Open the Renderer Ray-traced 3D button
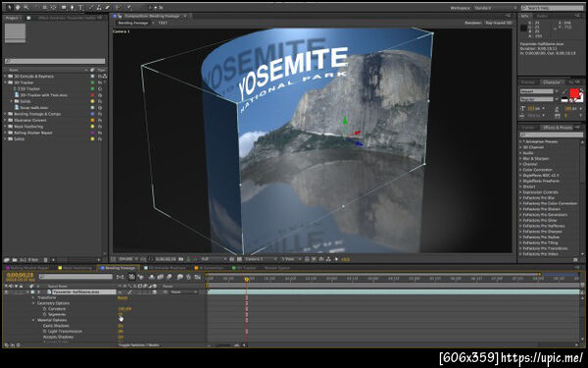The image size is (588, 368). tap(499, 23)
